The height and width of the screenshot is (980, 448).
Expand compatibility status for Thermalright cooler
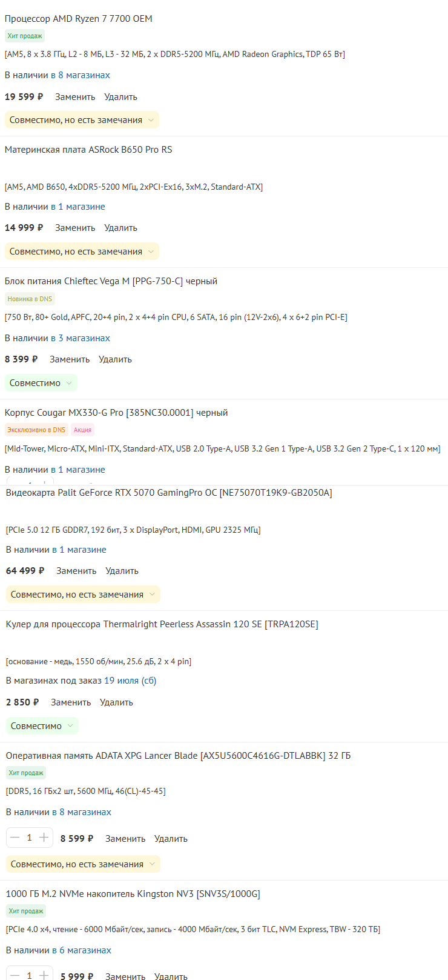coord(42,726)
